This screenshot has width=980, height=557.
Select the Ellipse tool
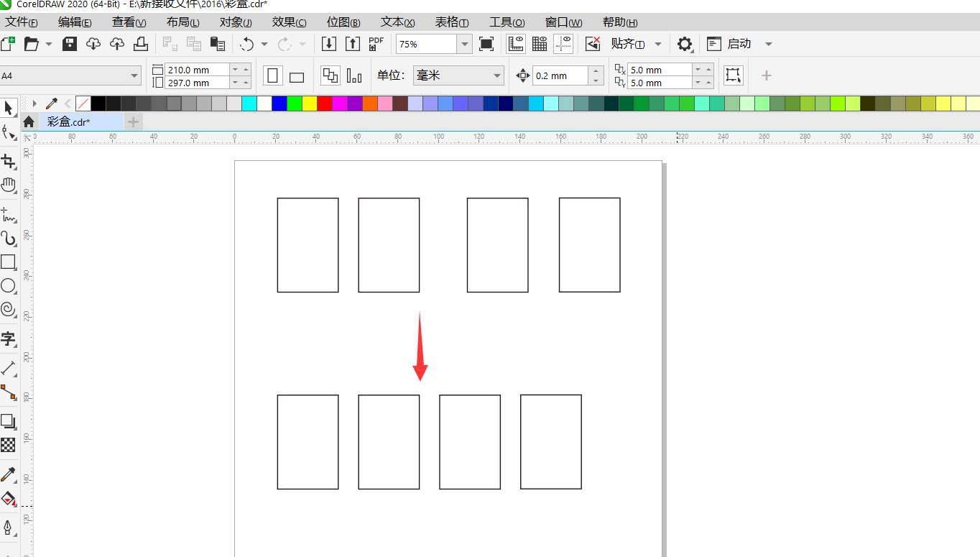[8, 286]
